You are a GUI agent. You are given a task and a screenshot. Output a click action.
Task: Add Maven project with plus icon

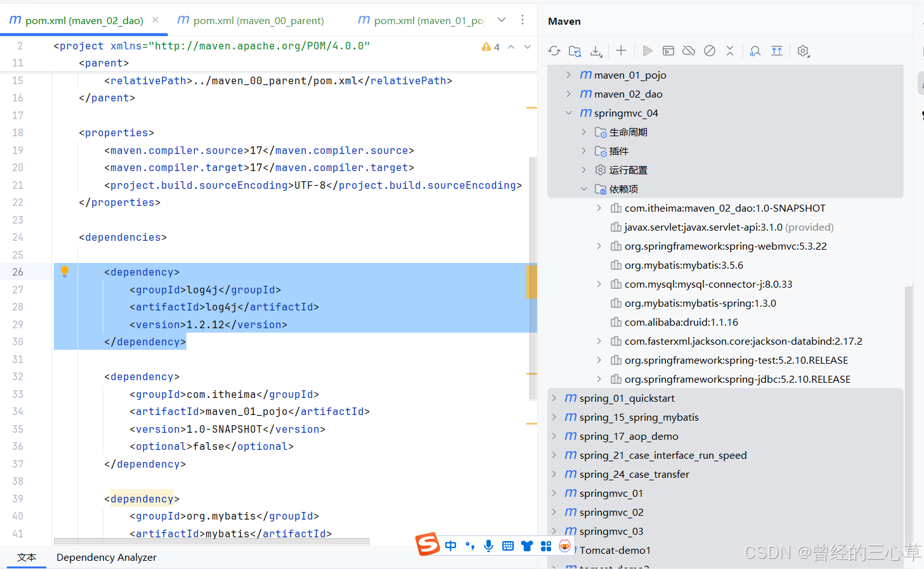(621, 51)
